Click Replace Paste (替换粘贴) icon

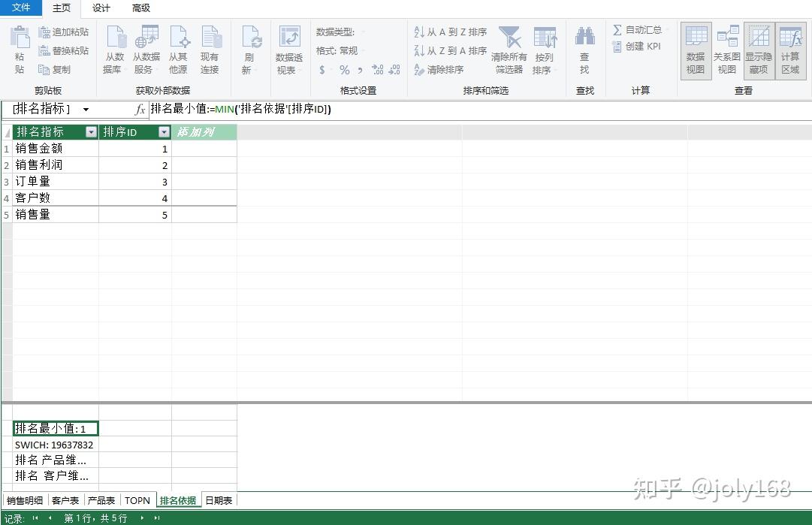[x=44, y=51]
